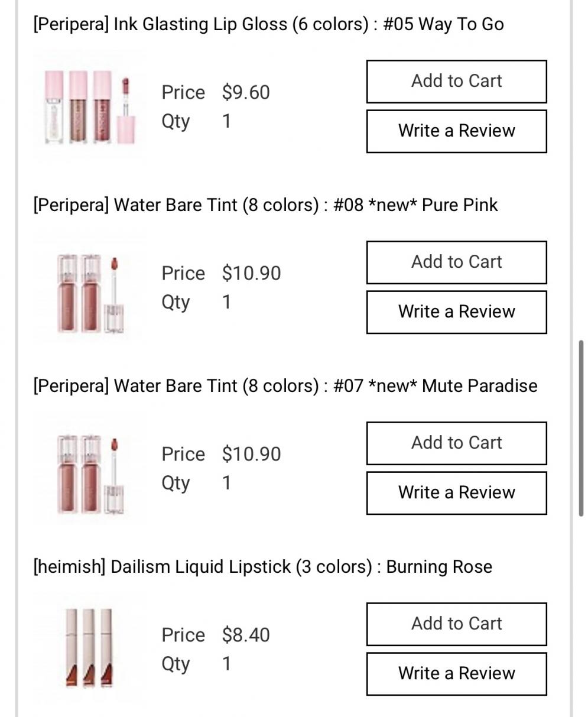Add Ink Glasting Lip Gloss to cart
Image resolution: width=588 pixels, height=717 pixels.
point(456,82)
